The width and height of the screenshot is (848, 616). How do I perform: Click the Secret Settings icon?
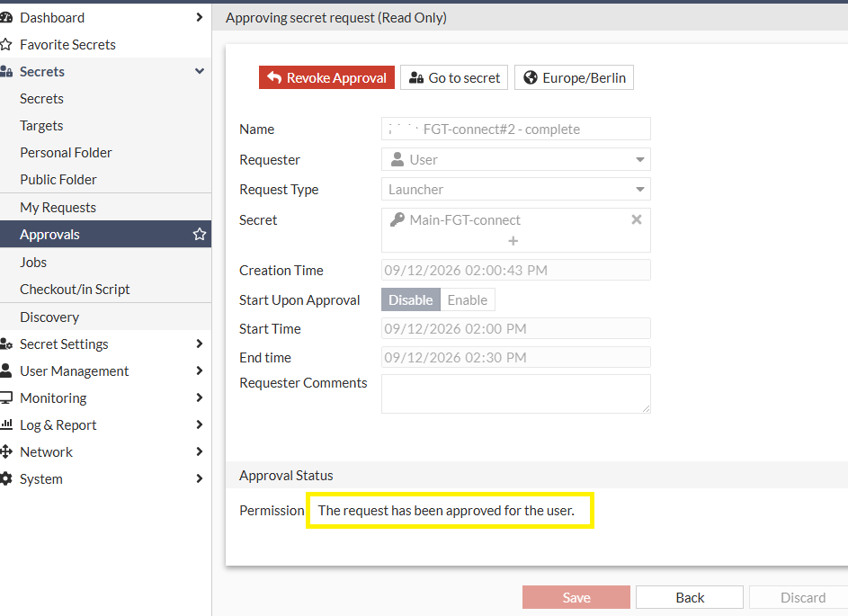coord(6,344)
